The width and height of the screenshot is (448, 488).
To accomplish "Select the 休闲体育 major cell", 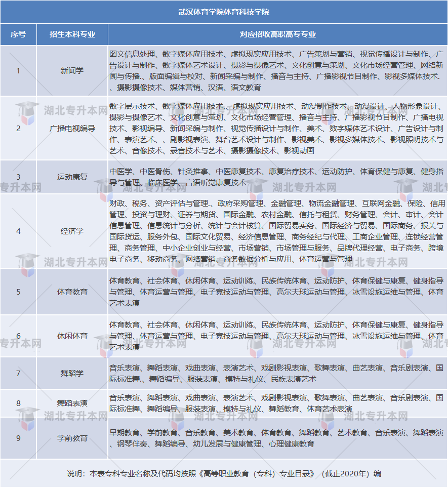I will tap(72, 336).
